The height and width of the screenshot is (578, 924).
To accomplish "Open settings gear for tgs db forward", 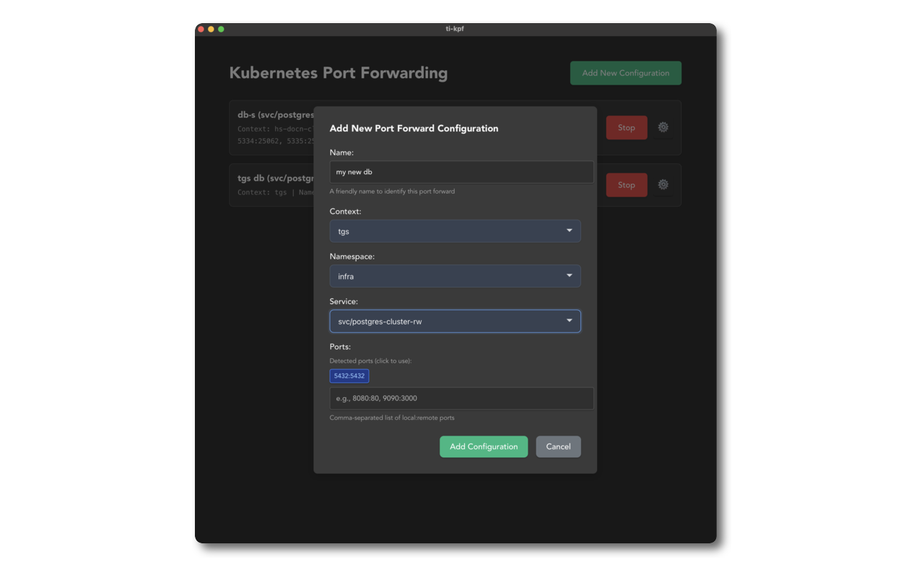I will (663, 185).
